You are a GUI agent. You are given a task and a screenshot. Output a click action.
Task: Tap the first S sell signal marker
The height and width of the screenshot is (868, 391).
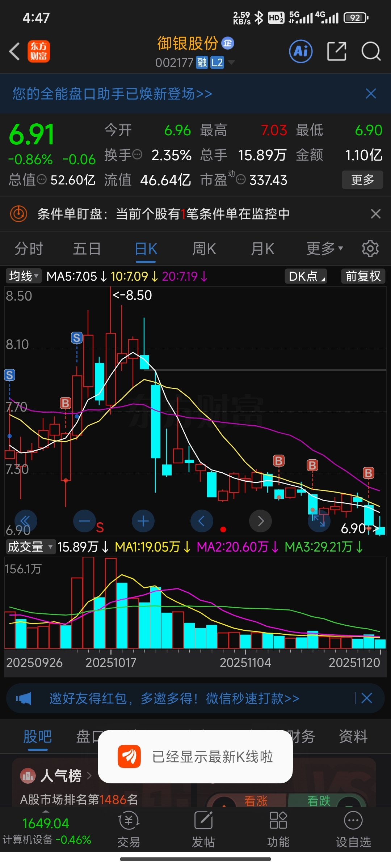coord(10,375)
